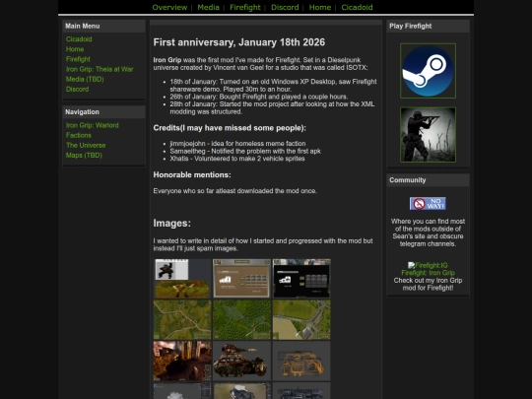This screenshot has height=399, width=532.
Task: View the green fields map thumbnail
Action: coord(182,319)
